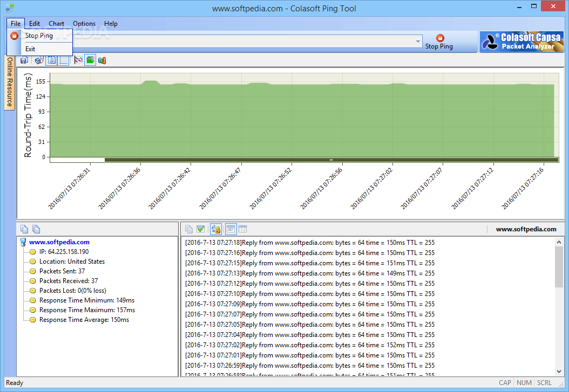Select Response Time Minimum: 149ms entry

point(87,300)
